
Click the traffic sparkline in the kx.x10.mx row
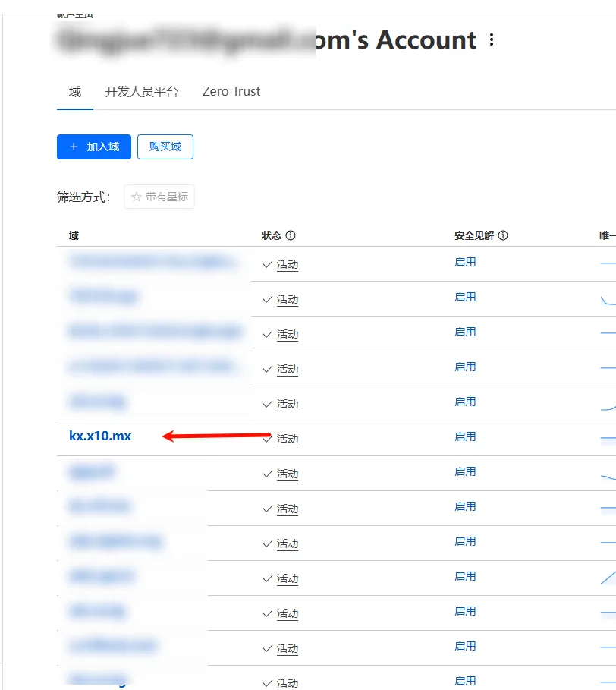(x=608, y=438)
